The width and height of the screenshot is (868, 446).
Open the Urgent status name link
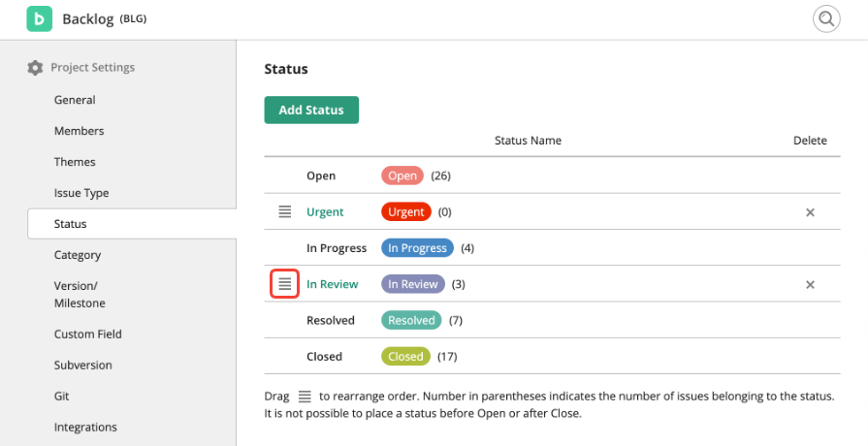point(325,211)
